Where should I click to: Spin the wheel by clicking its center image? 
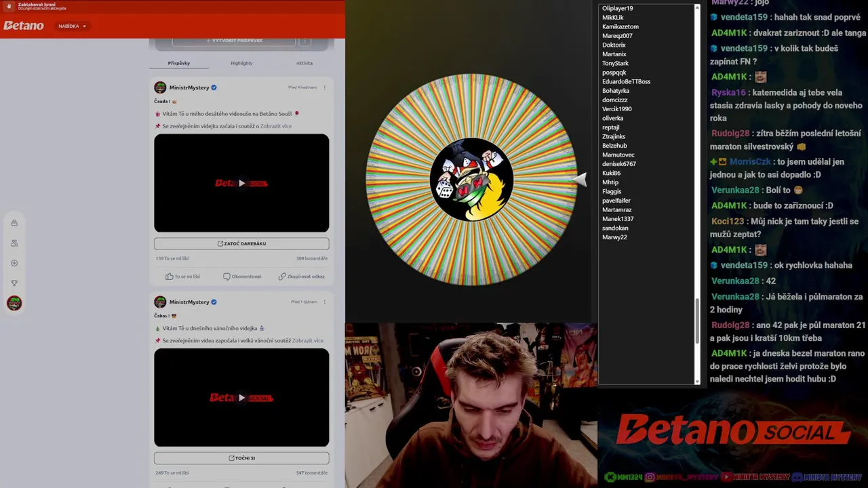(471, 180)
